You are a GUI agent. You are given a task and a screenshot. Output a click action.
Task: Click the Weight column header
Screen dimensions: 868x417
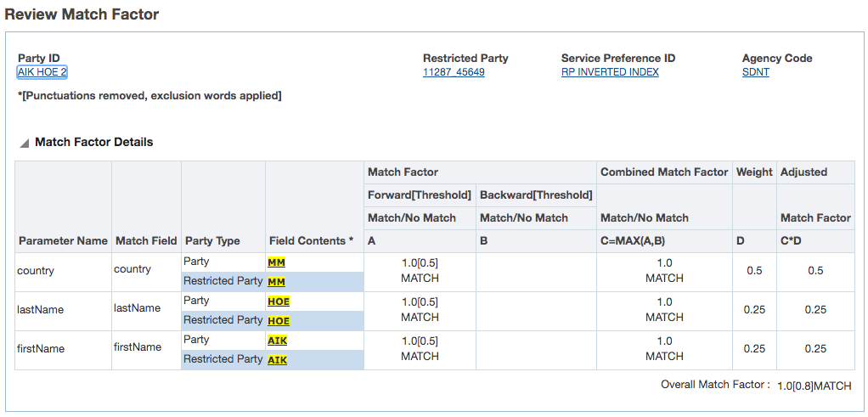pyautogui.click(x=754, y=172)
